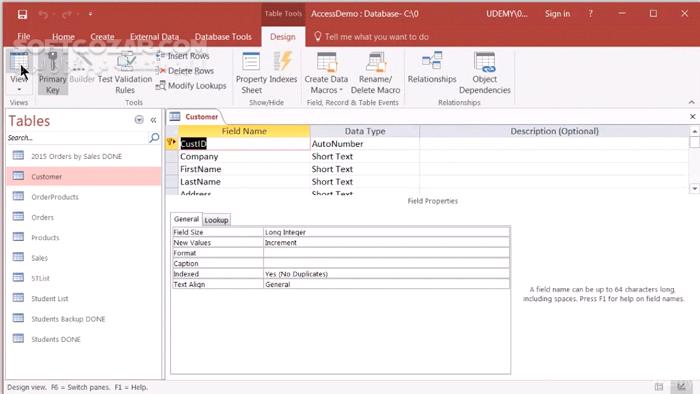Click the FirstName field name cell
The image size is (700, 394).
[x=244, y=169]
